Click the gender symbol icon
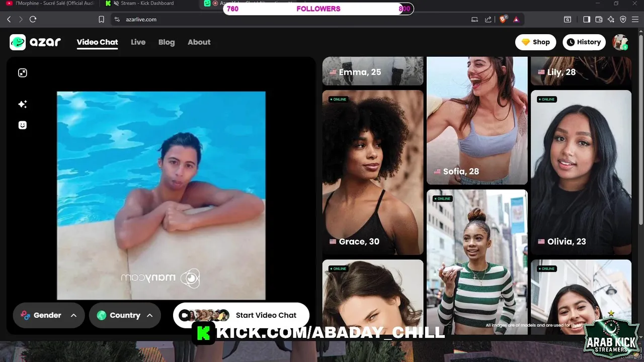Screen dimensions: 644x362 click(25, 315)
